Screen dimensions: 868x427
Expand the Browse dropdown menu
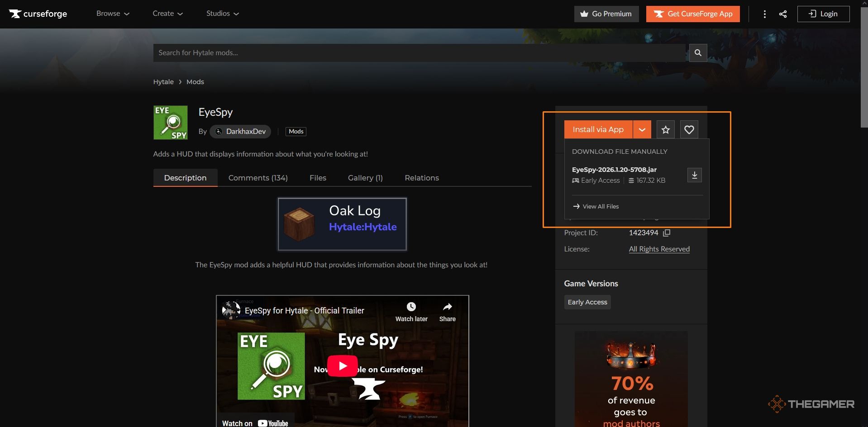click(113, 14)
